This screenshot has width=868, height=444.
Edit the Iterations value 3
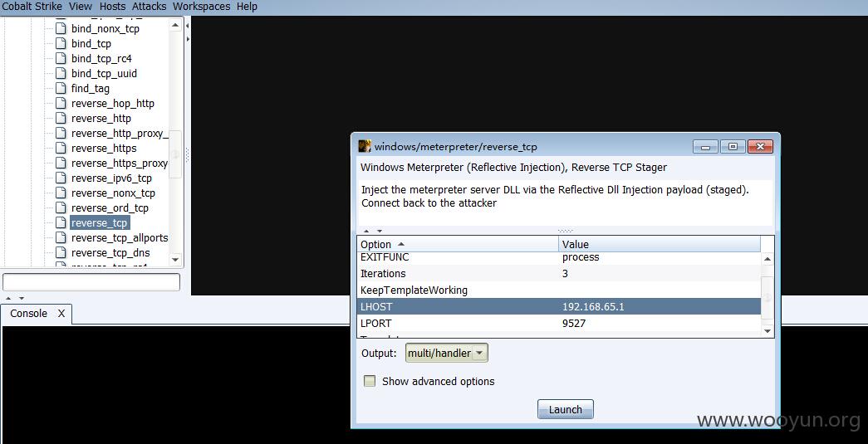(x=660, y=273)
